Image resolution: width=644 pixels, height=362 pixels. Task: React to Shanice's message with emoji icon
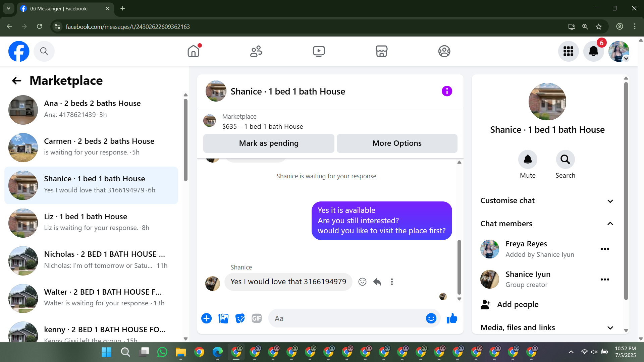tap(362, 282)
